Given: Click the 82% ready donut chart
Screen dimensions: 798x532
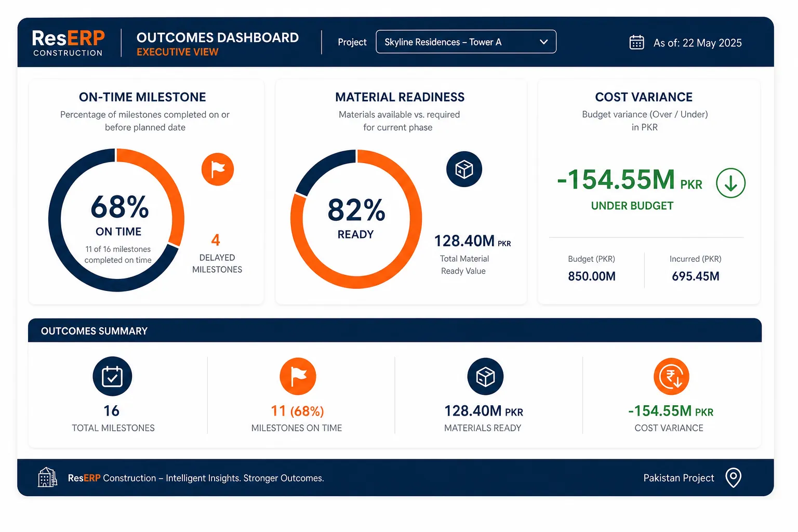Looking at the screenshot, I should 356,219.
